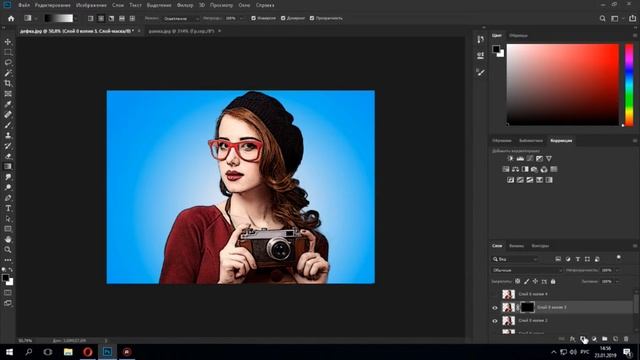Open search icon at top right

(x=602, y=18)
